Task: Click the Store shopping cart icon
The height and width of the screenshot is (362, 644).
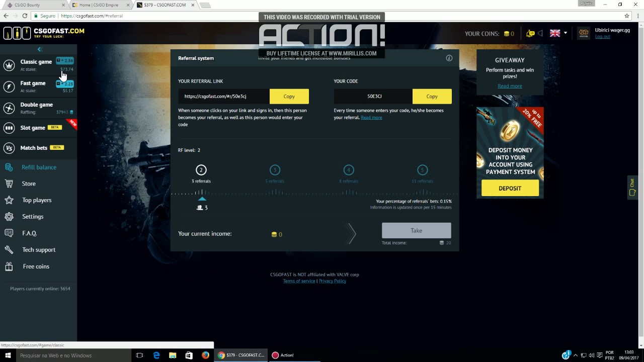Action: 9,184
